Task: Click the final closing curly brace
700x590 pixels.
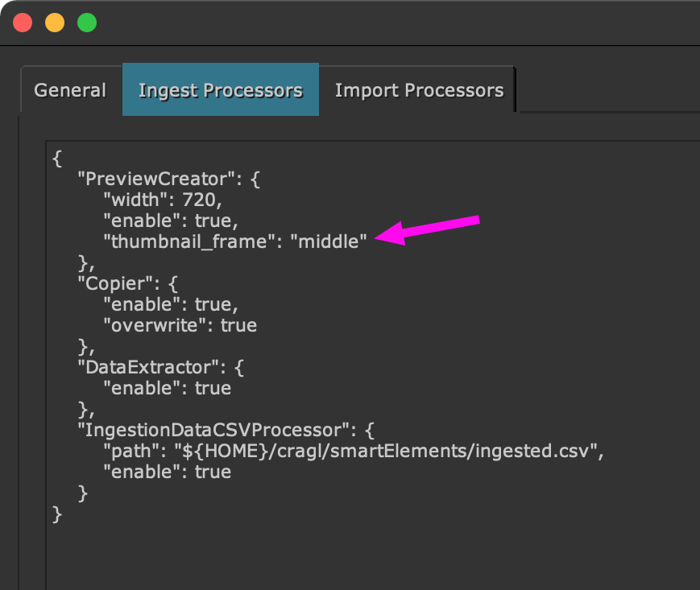Action: click(x=56, y=514)
